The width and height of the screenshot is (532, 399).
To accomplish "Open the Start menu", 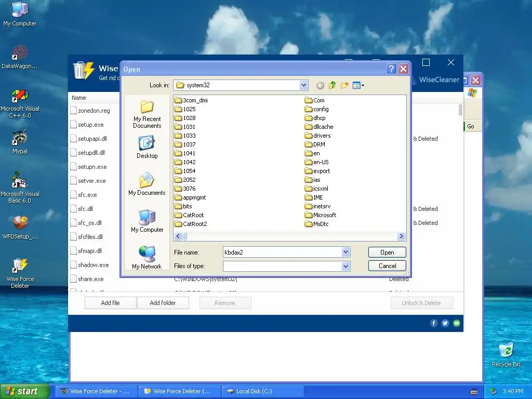I will pos(24,391).
